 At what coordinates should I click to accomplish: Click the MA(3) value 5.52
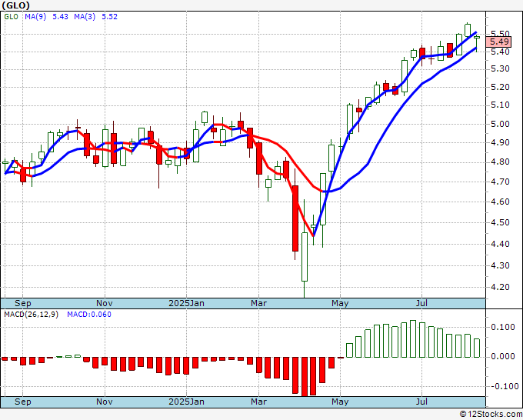click(x=109, y=17)
